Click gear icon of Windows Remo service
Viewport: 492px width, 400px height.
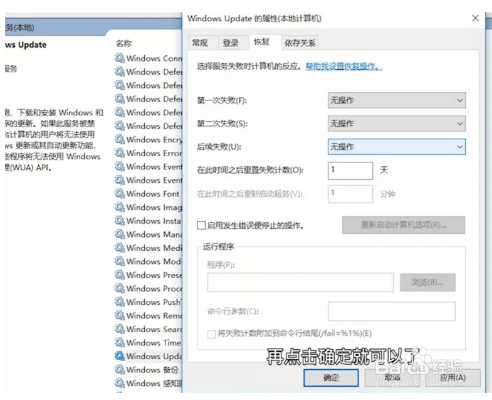[x=120, y=315]
